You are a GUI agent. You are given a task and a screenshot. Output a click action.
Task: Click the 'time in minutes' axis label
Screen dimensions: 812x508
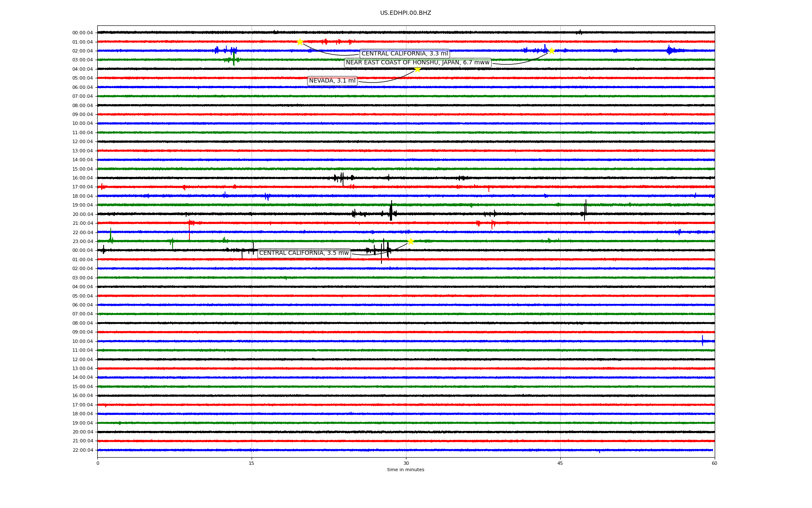click(x=405, y=469)
